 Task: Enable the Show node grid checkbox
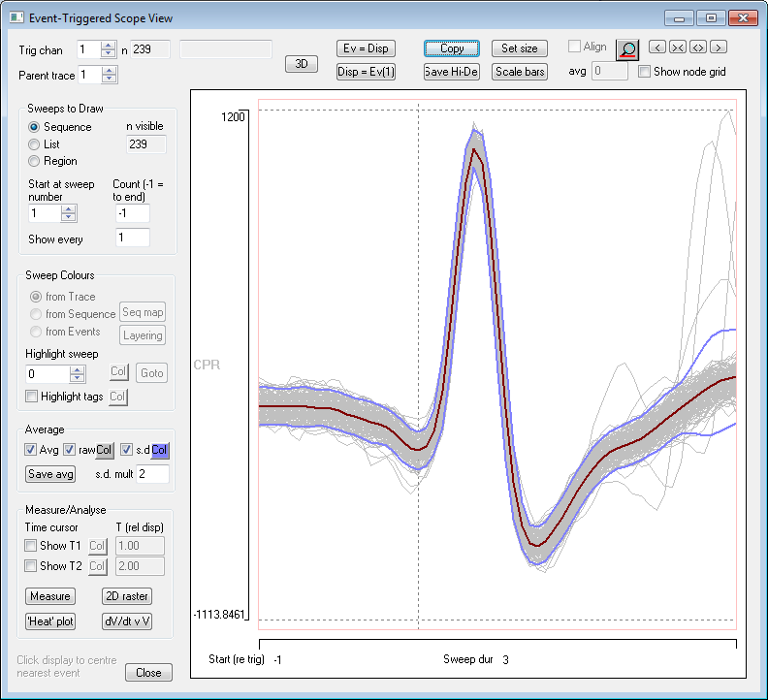click(645, 72)
